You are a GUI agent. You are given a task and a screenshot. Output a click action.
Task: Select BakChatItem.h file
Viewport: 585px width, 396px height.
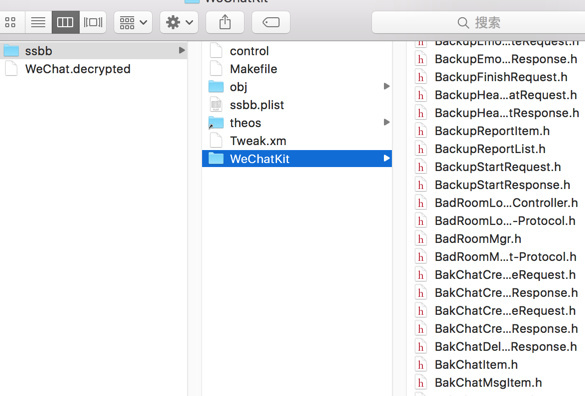click(476, 365)
